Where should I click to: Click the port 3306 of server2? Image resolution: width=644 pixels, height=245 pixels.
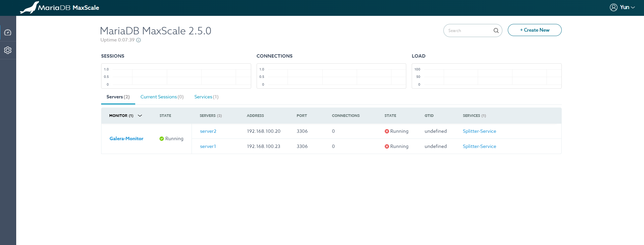tap(302, 131)
